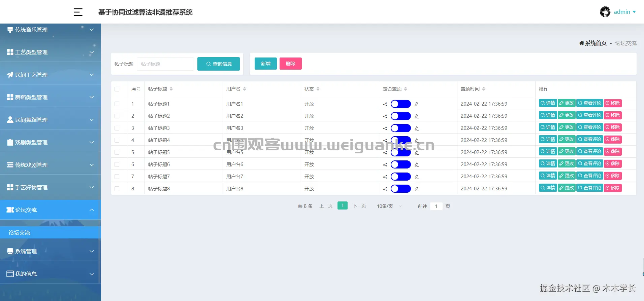Click the edit pencil icon in row 1
The image size is (644, 301).
point(417,104)
